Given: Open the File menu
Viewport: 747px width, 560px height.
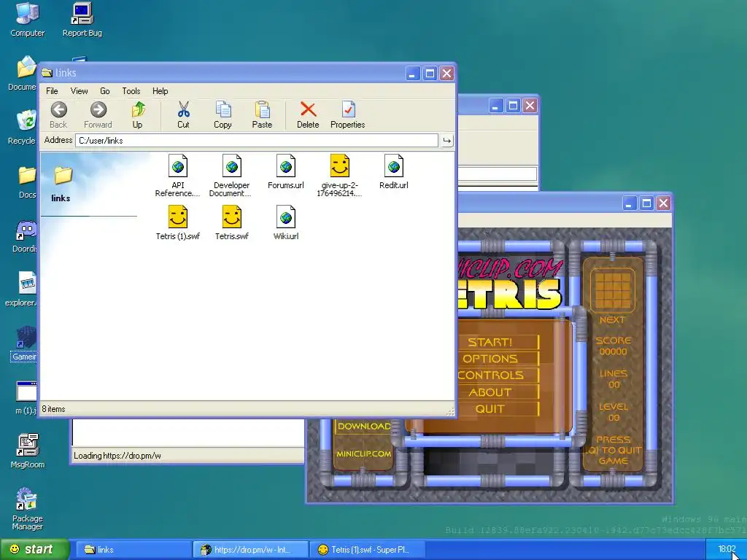Looking at the screenshot, I should click(52, 91).
